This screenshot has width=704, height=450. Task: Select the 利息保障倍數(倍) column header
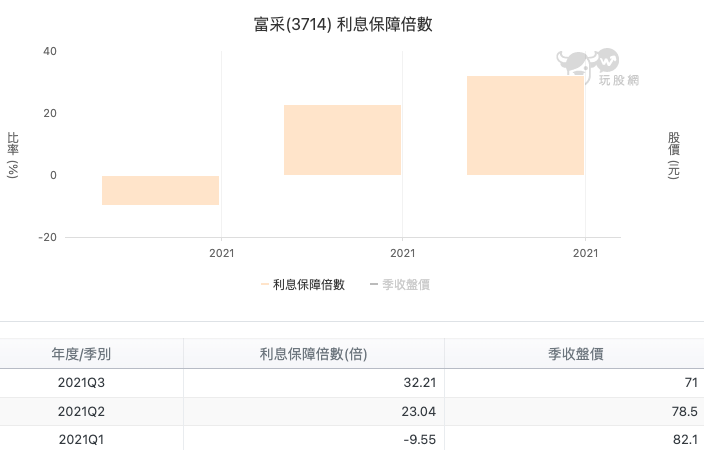[313, 354]
